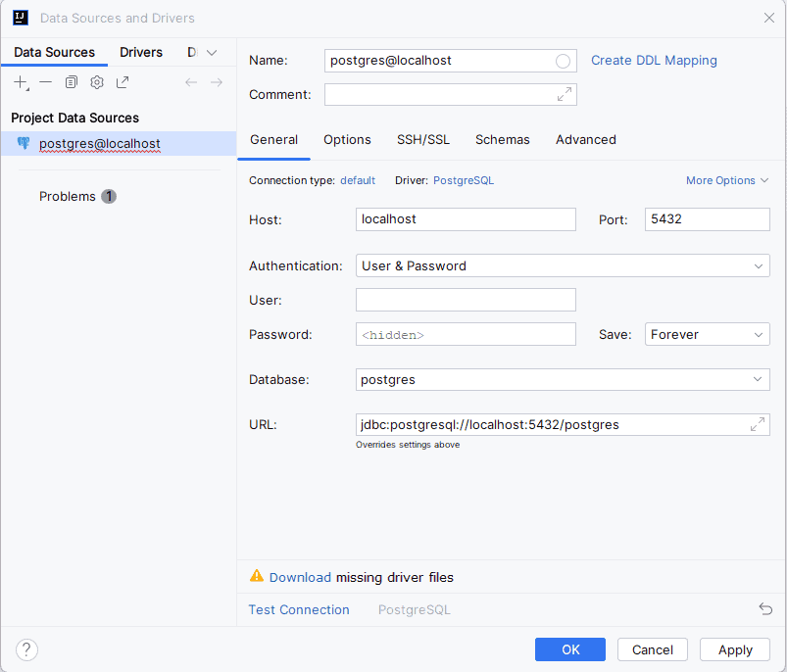787x672 pixels.
Task: Click the PostgreSQL elephant icon in list
Action: click(x=24, y=143)
